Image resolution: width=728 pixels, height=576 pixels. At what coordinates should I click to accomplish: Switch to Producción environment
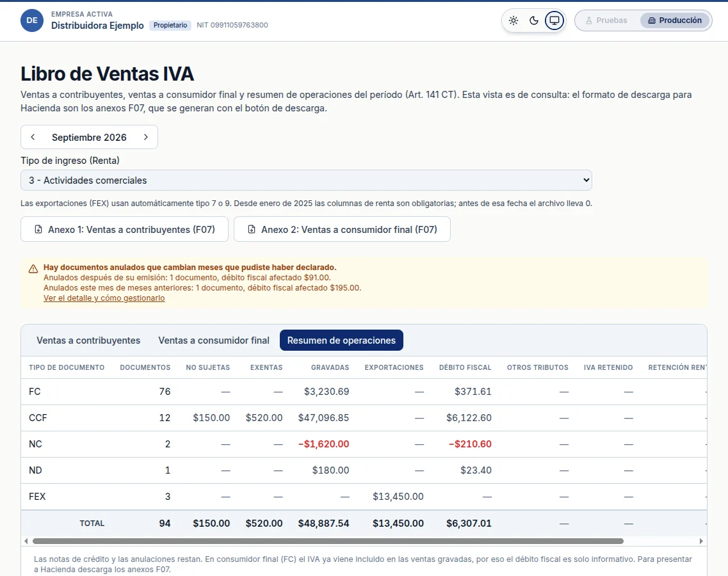click(675, 20)
